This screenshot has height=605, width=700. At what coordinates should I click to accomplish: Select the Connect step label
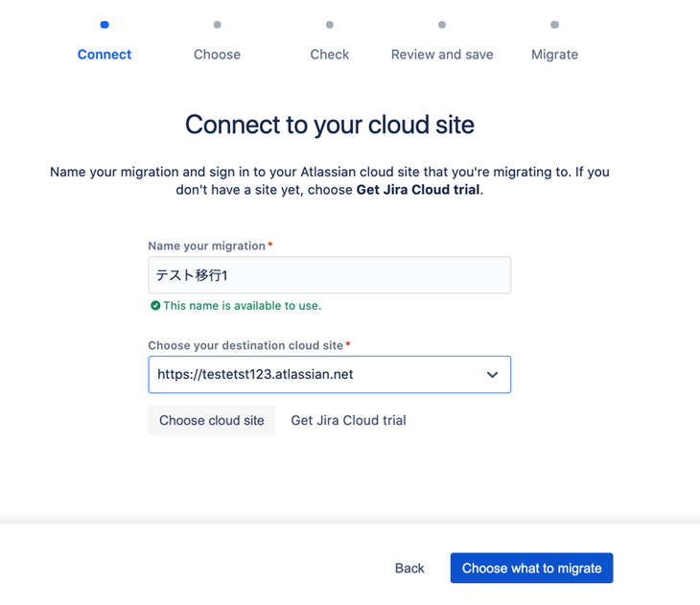(105, 55)
